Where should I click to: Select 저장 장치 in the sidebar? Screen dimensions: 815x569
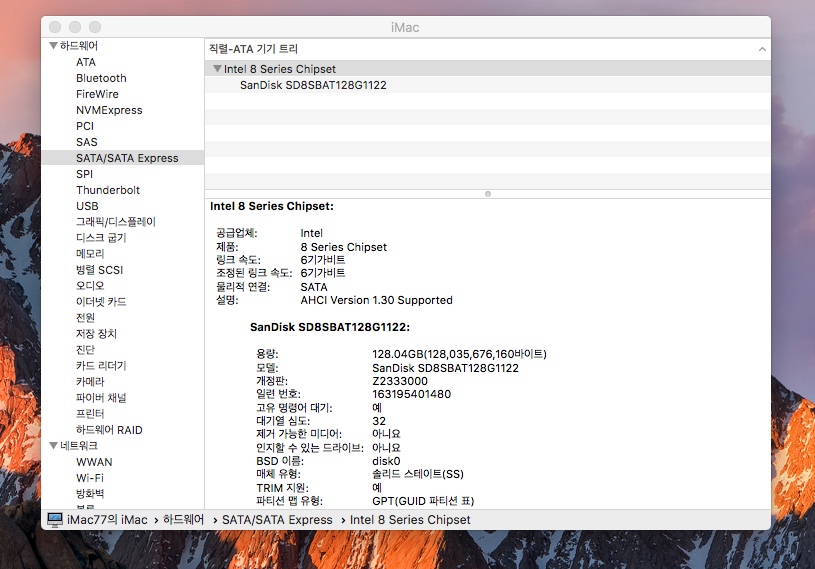point(96,334)
